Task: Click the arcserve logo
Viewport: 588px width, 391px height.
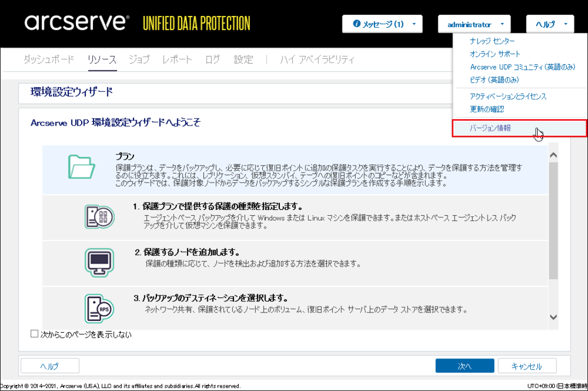Action: coord(76,24)
